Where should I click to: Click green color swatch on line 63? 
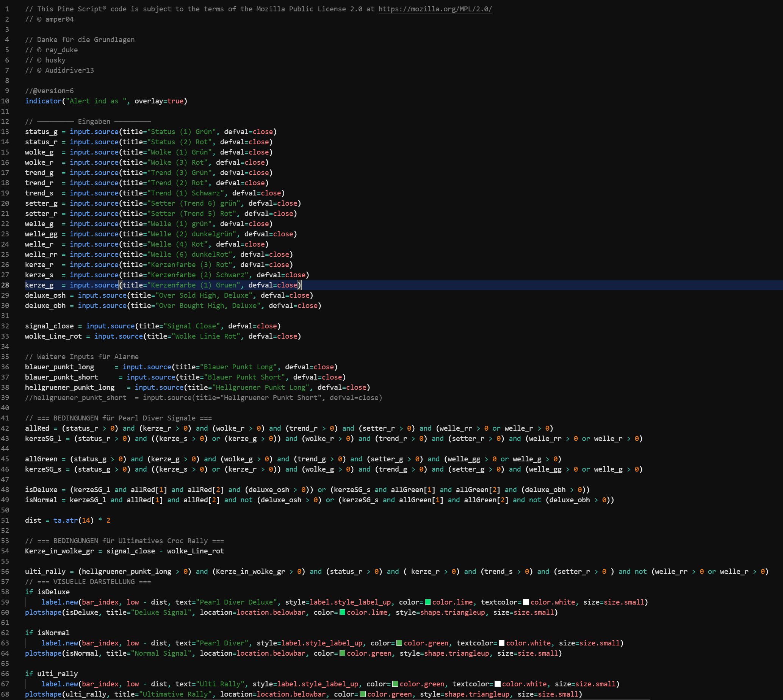(399, 643)
